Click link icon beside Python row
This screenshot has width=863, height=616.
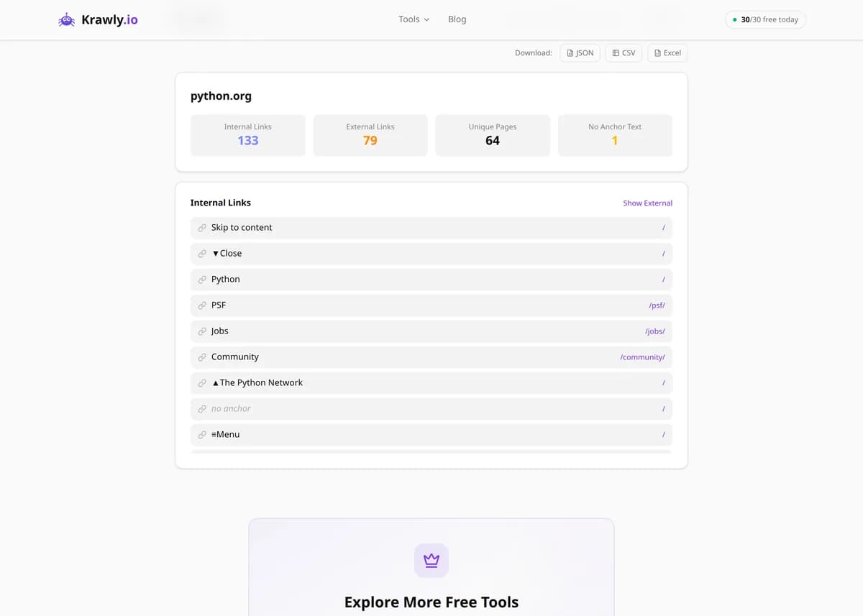pos(202,280)
